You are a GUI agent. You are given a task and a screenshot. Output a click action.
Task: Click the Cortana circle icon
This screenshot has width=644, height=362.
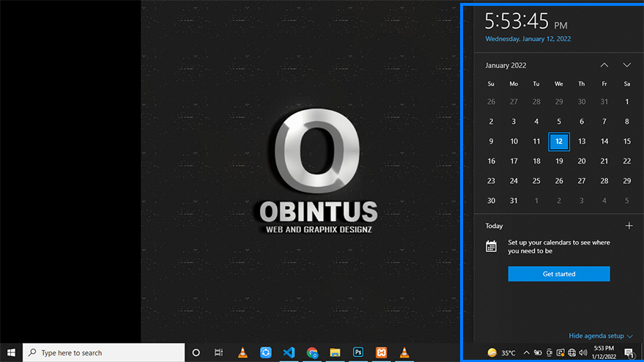pyautogui.click(x=196, y=352)
